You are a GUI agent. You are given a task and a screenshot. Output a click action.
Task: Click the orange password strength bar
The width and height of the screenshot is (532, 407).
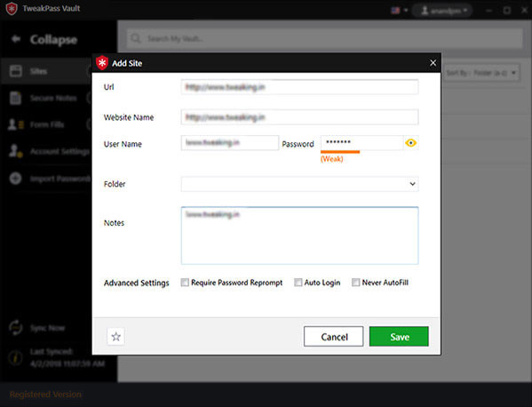tap(340, 152)
